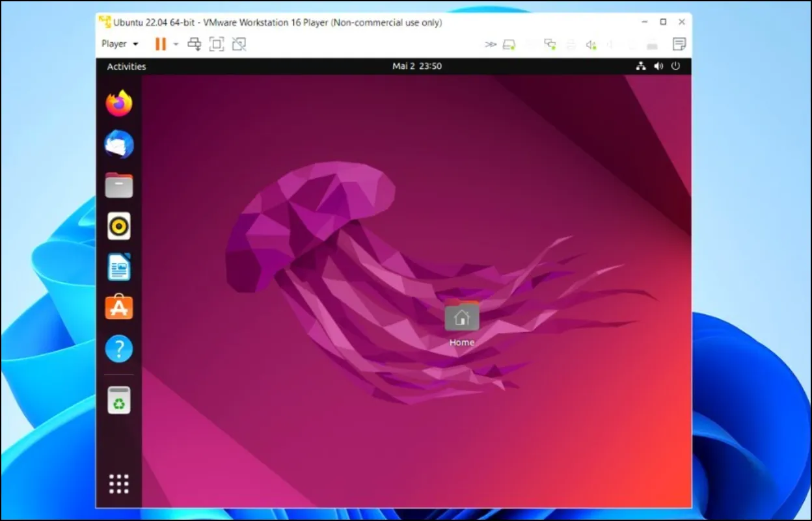
Task: Click the virtual hard disk status icon
Action: coord(509,44)
